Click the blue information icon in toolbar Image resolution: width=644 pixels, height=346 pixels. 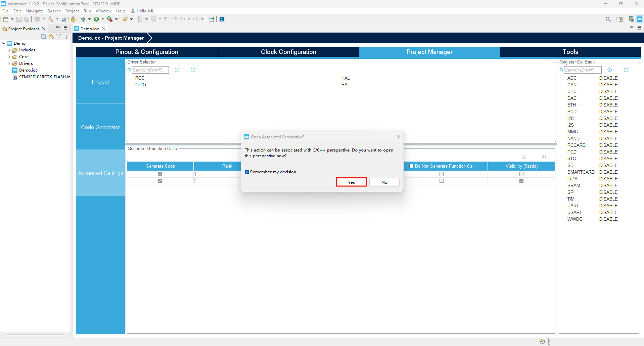point(222,19)
